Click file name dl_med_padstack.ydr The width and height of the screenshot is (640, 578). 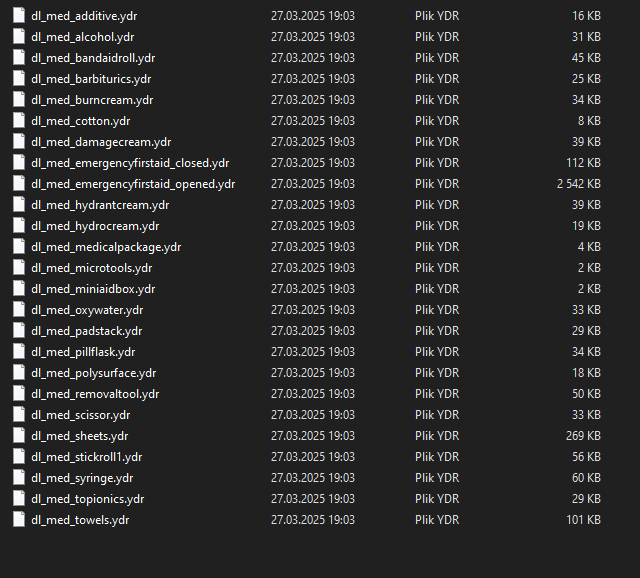(x=87, y=331)
